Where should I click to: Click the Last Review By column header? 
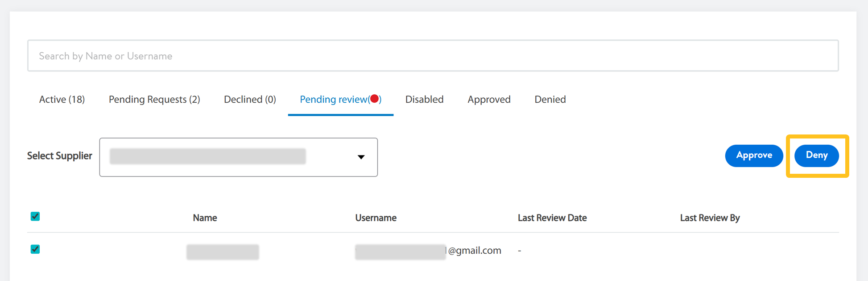pyautogui.click(x=710, y=218)
